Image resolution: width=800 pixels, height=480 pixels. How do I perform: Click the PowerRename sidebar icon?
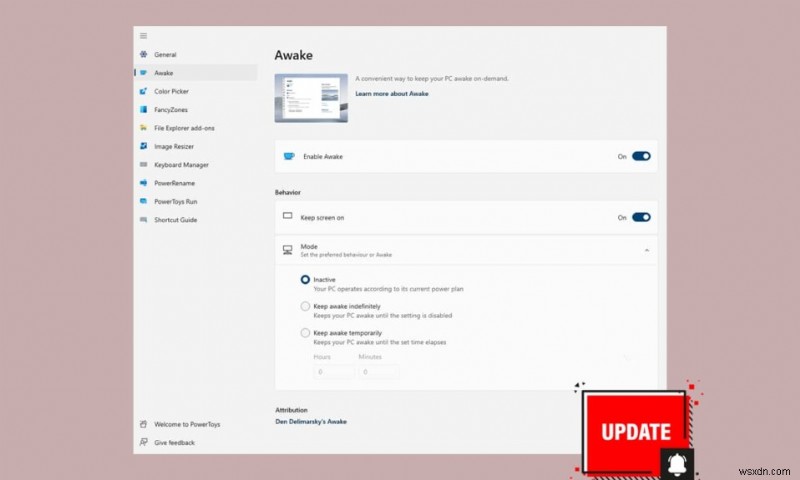(x=143, y=183)
